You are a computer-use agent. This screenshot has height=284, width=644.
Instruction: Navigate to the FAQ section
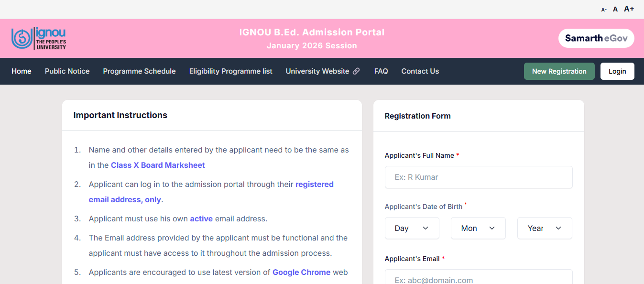pos(381,71)
